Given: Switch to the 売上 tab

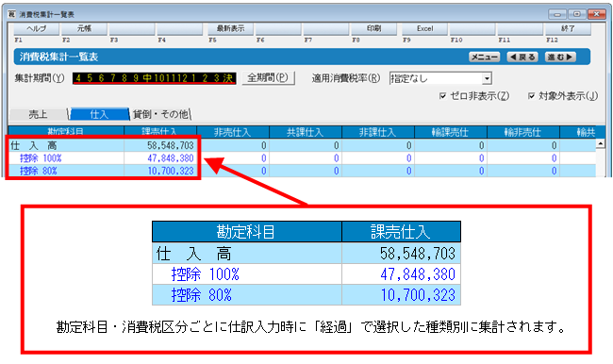Looking at the screenshot, I should click(38, 114).
